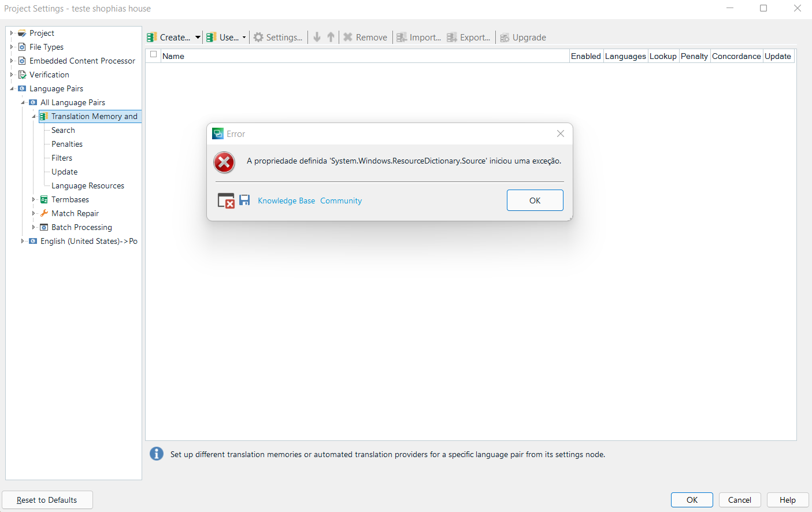This screenshot has width=812, height=512.
Task: Expand the Termbases tree node
Action: tap(34, 199)
